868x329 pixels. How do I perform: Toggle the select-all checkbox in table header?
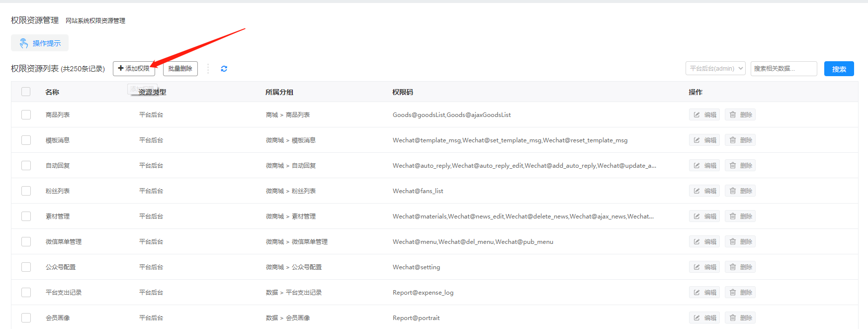(26, 92)
